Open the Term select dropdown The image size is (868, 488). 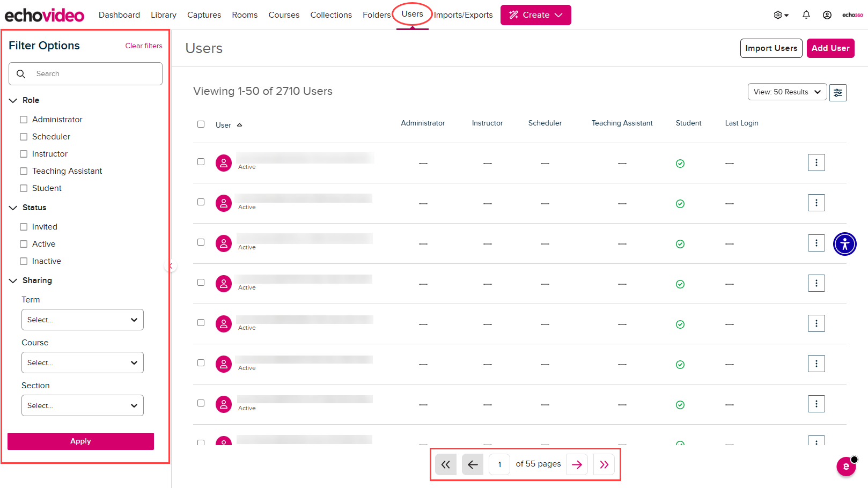(82, 320)
